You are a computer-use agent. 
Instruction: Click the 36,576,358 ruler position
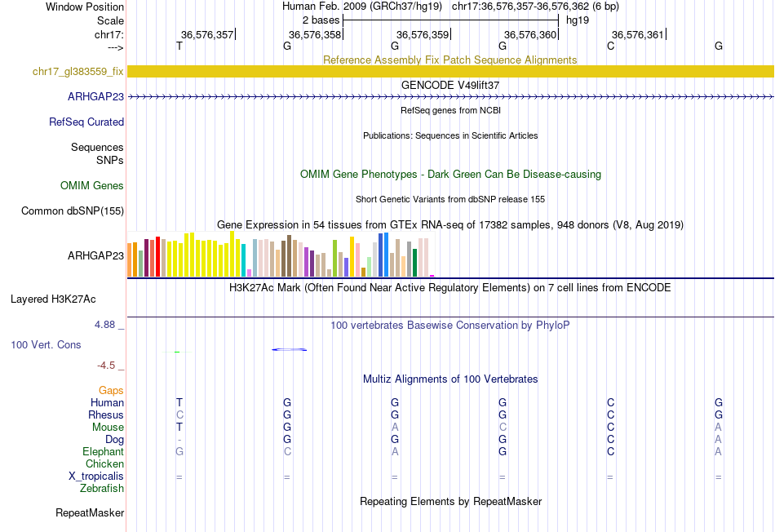point(315,34)
